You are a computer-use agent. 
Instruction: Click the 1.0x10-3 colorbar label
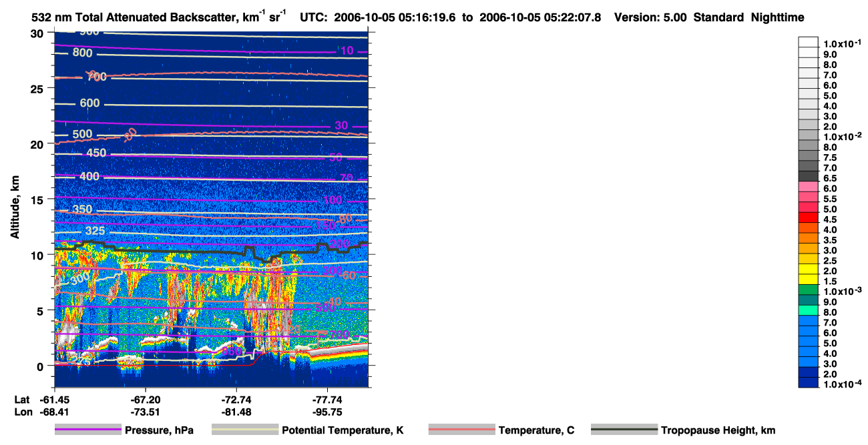click(x=841, y=292)
